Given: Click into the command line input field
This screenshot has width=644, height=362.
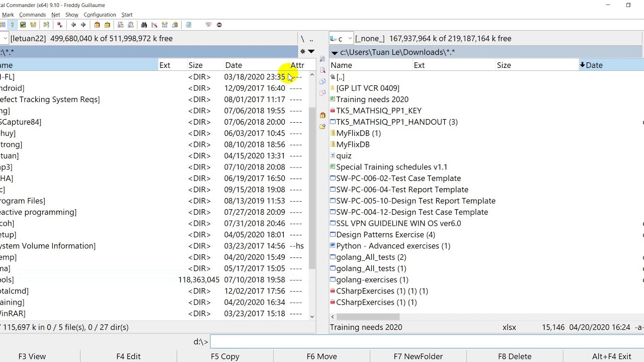Looking at the screenshot, I should (x=427, y=342).
